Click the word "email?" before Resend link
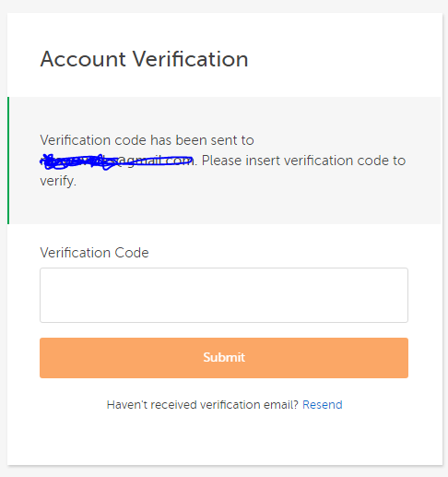Screen dimensions: 448x477 pos(281,405)
